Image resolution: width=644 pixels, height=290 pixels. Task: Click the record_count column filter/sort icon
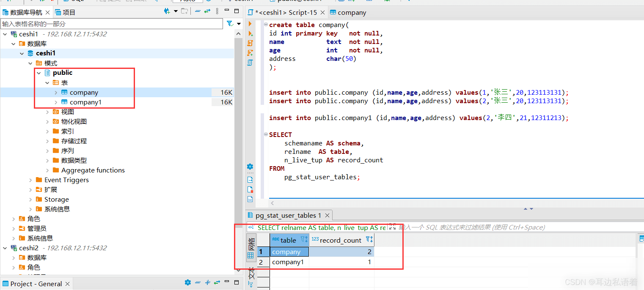(x=369, y=240)
